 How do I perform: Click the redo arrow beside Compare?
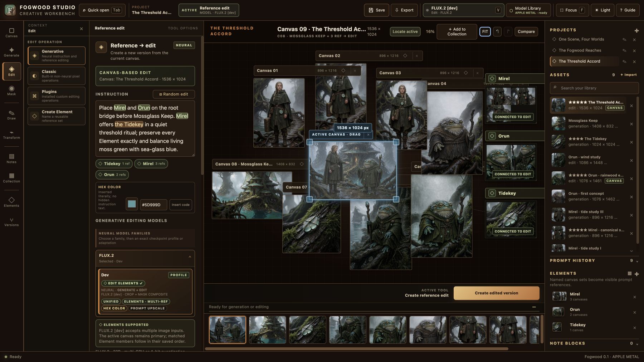tap(508, 31)
